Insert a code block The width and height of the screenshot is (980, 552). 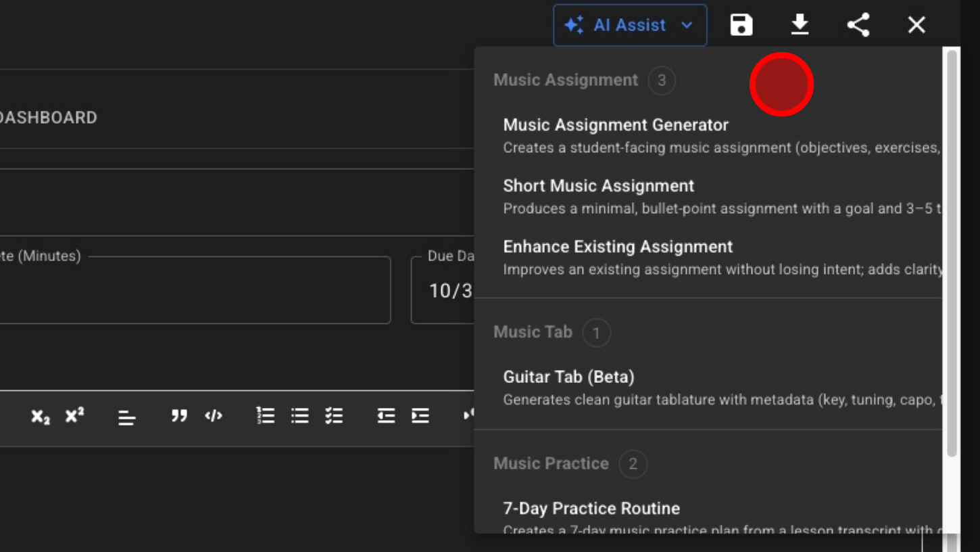tap(214, 415)
